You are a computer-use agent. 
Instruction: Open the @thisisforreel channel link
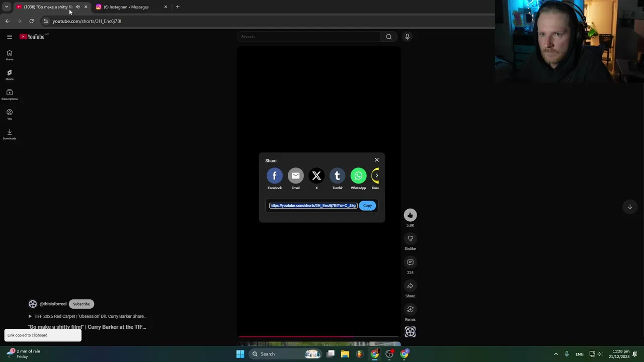click(53, 304)
